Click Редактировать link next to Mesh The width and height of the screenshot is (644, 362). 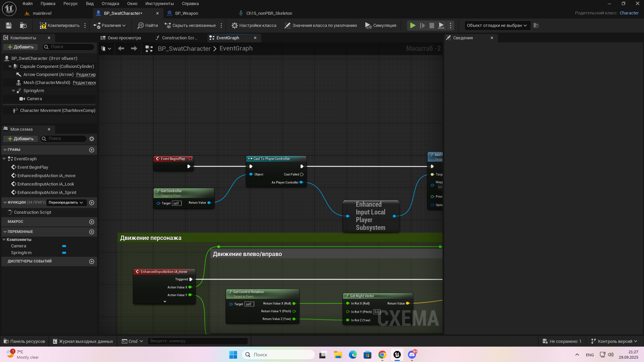pos(84,83)
